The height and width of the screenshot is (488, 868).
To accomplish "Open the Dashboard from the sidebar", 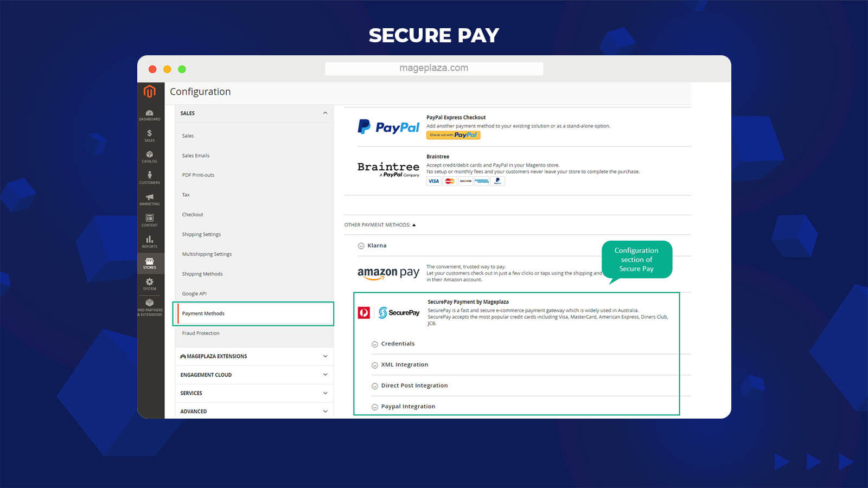I will (x=149, y=115).
